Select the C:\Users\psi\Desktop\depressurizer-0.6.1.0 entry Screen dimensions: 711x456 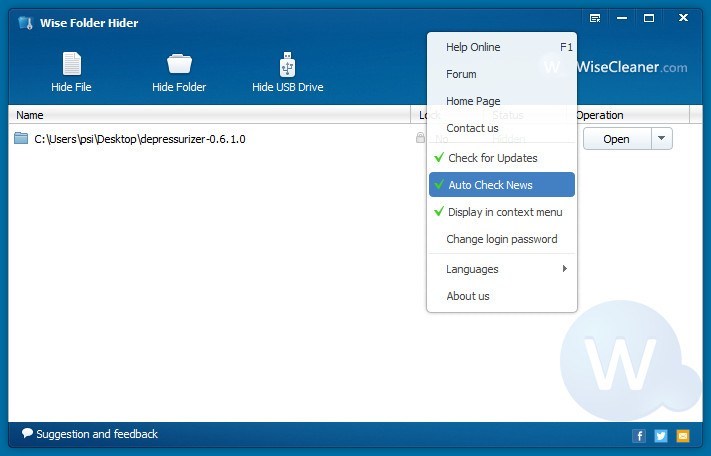point(140,139)
